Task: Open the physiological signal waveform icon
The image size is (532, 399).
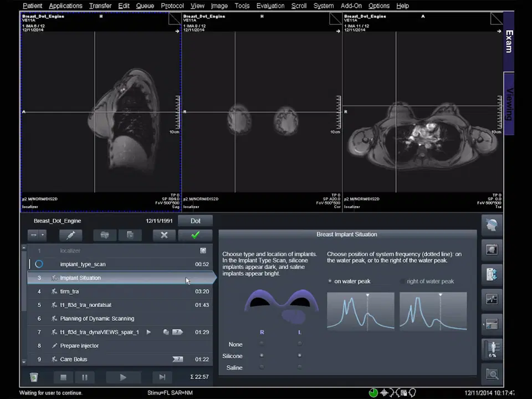Action: pos(492,299)
